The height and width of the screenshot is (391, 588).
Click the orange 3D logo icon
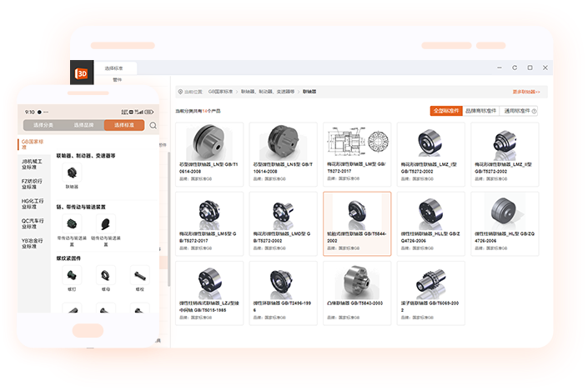tap(82, 73)
